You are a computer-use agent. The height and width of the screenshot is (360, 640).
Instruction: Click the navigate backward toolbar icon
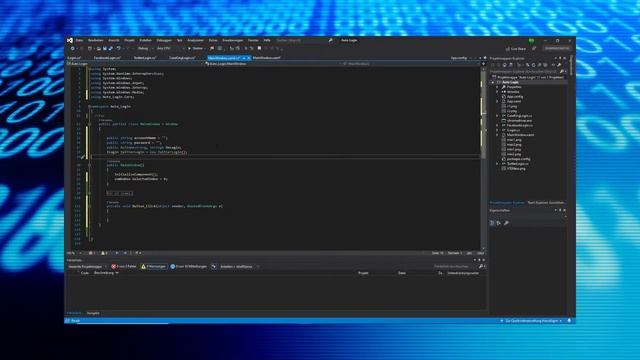73,48
